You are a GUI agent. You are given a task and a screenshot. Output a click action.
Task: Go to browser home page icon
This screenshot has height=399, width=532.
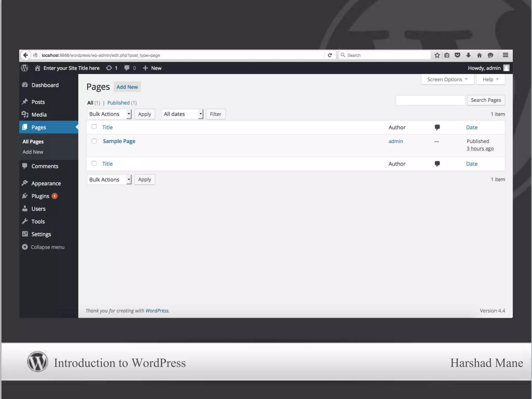pyautogui.click(x=479, y=55)
